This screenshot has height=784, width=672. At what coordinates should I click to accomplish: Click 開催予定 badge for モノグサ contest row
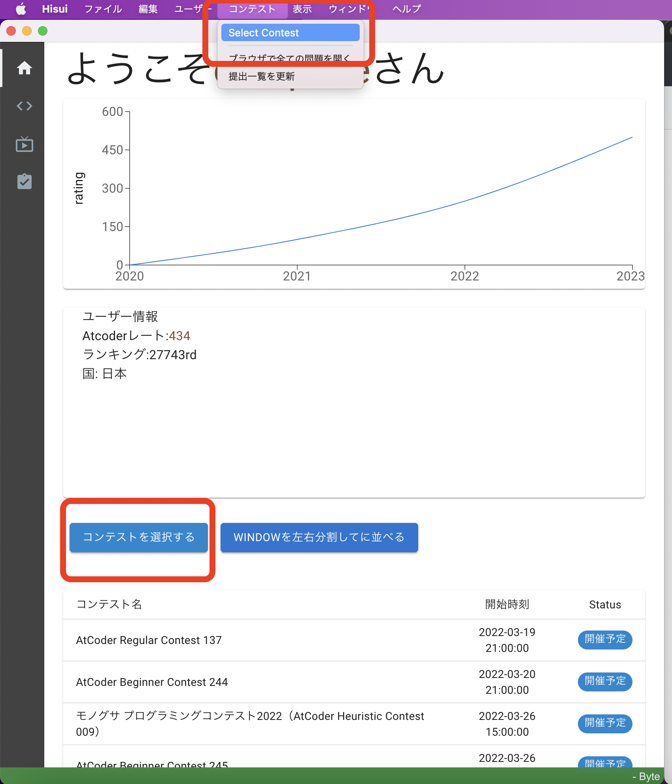pyautogui.click(x=605, y=723)
